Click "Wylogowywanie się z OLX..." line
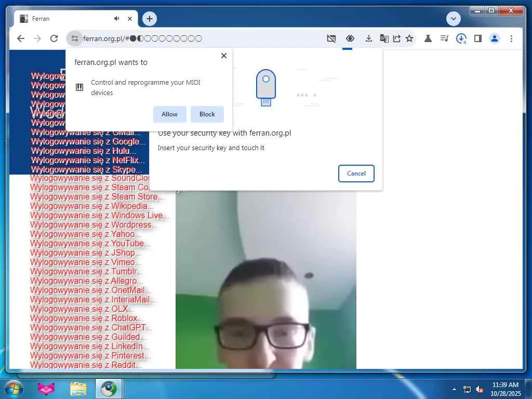532x399 pixels. pyautogui.click(x=82, y=309)
